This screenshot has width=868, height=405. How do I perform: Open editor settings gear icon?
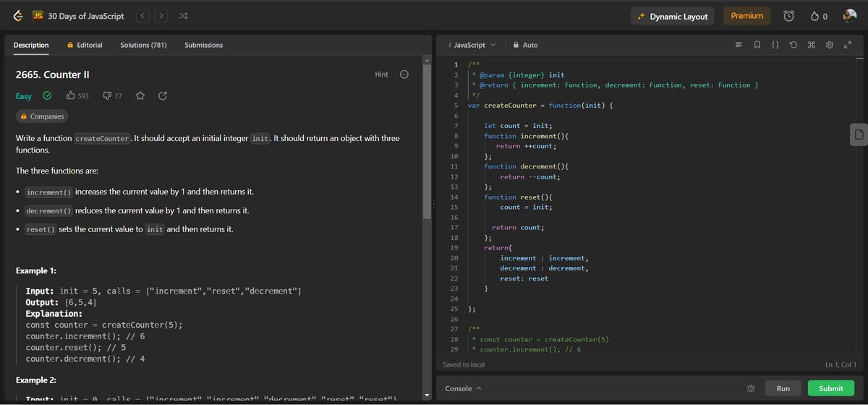[x=830, y=45]
